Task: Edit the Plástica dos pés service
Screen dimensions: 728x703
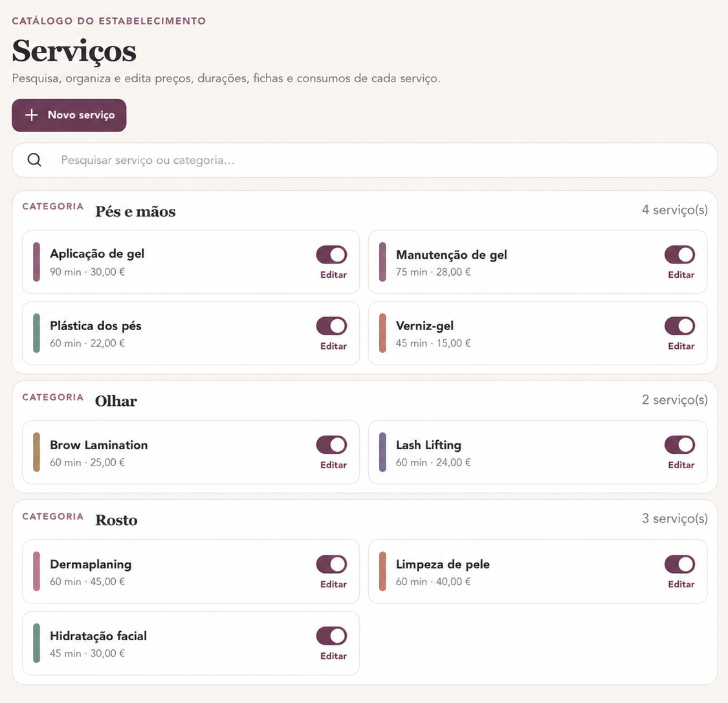Action: click(x=333, y=346)
